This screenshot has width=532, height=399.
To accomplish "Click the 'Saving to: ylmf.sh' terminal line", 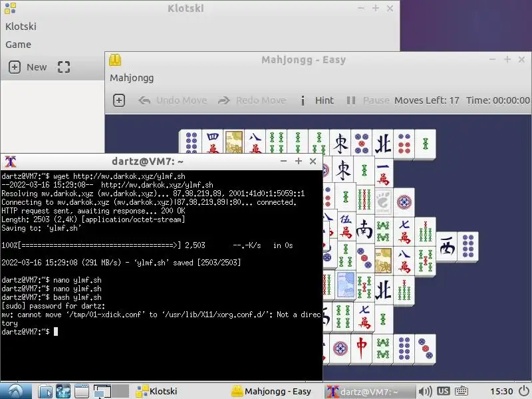I will click(41, 228).
